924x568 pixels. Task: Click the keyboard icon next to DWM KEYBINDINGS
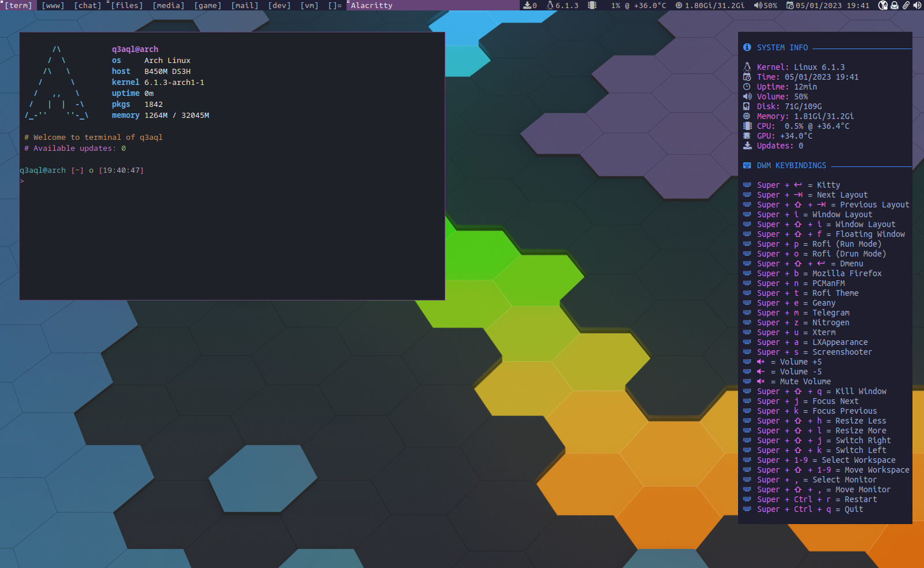point(747,165)
